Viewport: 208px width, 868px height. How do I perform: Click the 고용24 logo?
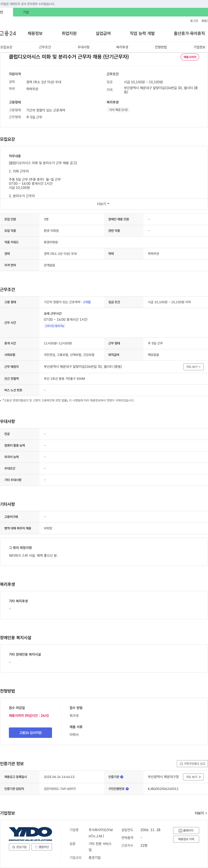click(8, 33)
